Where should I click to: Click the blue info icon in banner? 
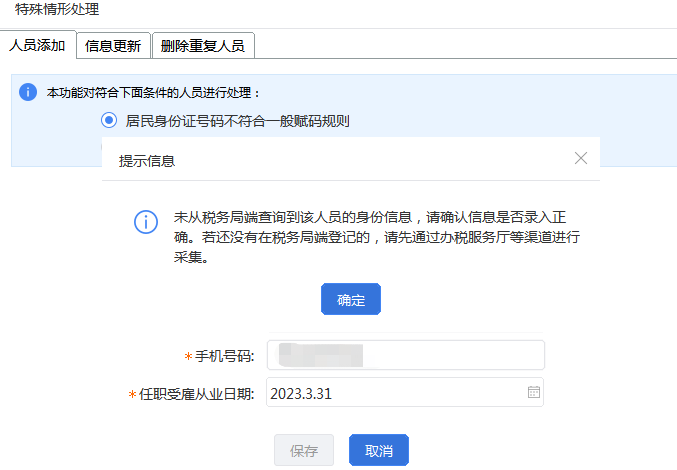pyautogui.click(x=28, y=92)
